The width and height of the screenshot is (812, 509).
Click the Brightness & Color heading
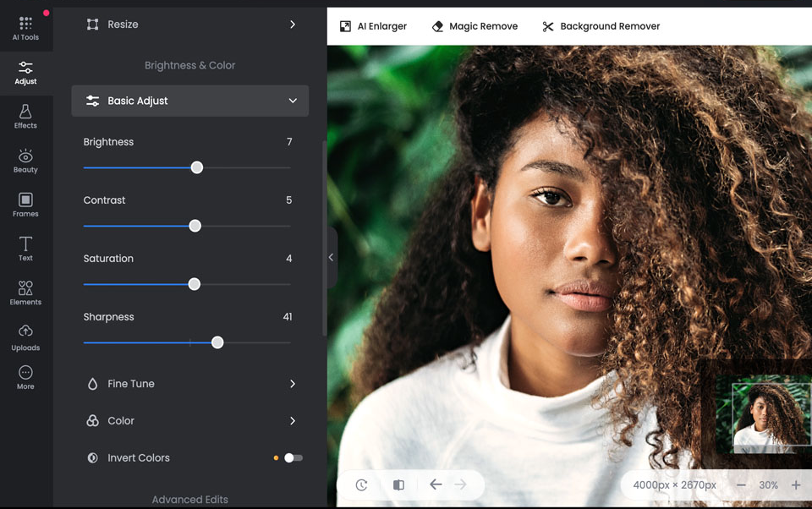coord(190,65)
